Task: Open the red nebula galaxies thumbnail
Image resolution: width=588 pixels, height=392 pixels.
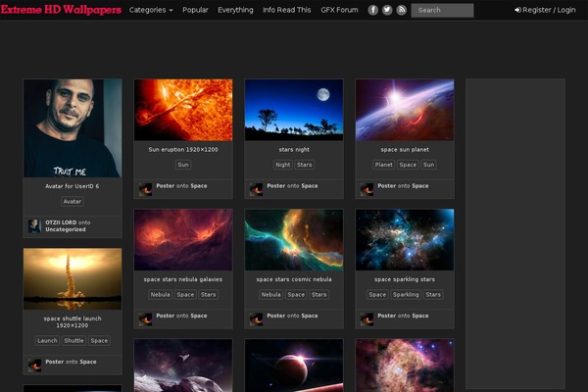Action: pos(183,240)
